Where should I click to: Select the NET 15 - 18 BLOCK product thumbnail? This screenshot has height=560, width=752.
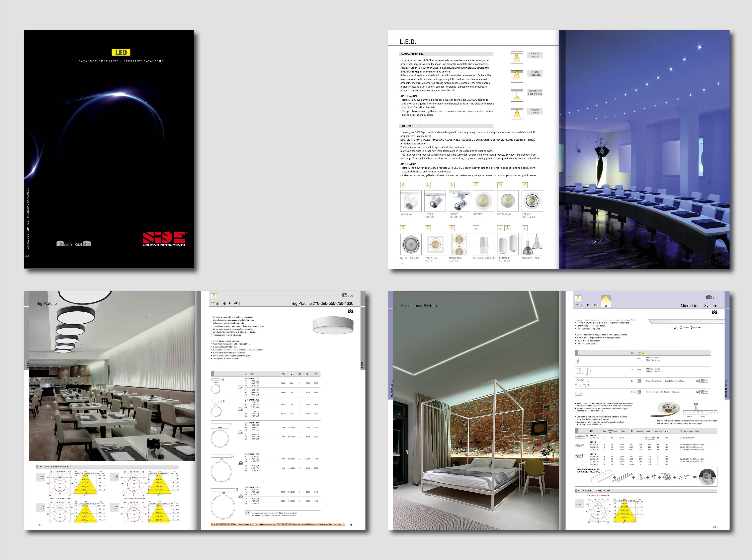(x=411, y=244)
